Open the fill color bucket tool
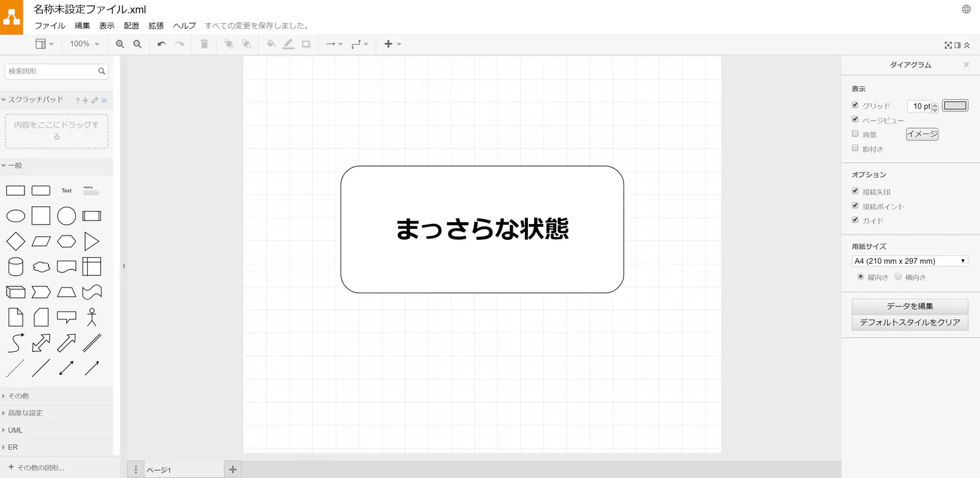Screen dimensions: 980x478 pos(271,44)
